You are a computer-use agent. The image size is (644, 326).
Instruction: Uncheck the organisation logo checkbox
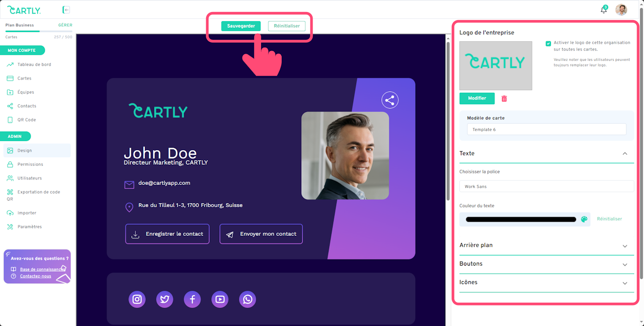pos(548,43)
